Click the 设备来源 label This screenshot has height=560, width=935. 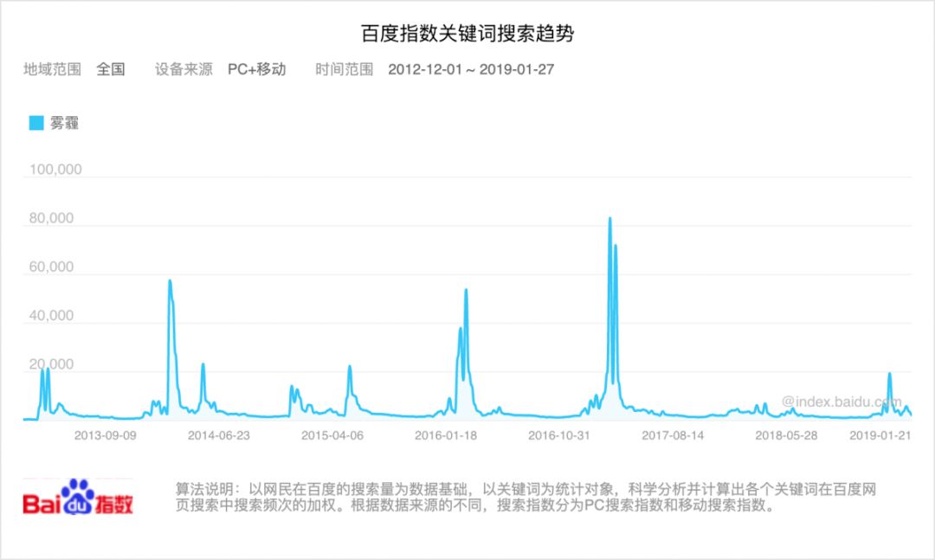click(184, 69)
